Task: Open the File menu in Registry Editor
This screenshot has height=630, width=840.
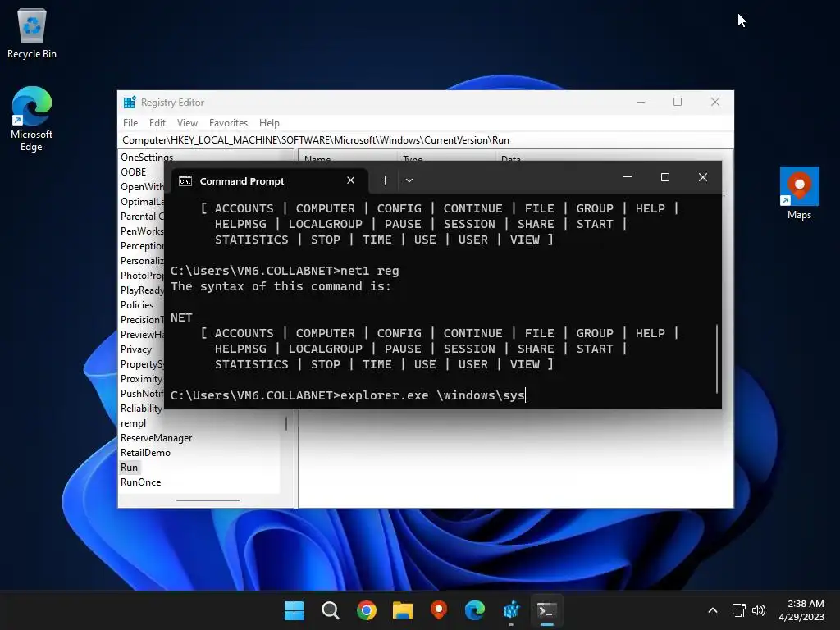Action: 130,123
